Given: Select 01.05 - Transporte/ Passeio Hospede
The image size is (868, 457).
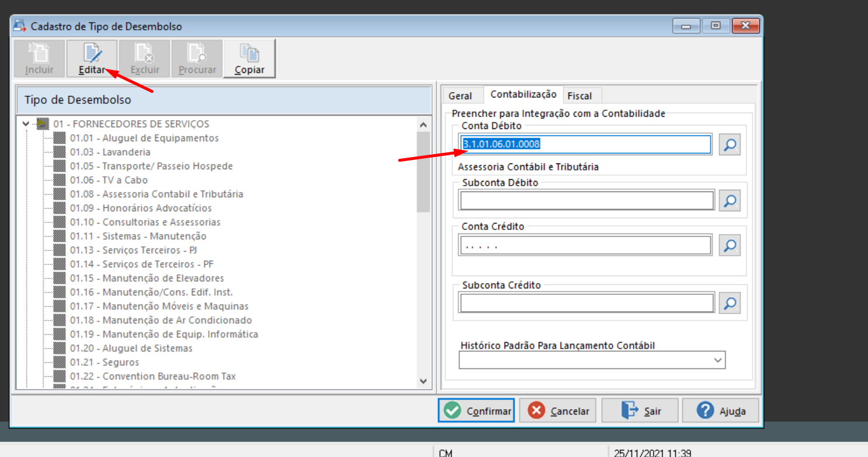Looking at the screenshot, I should (x=151, y=166).
